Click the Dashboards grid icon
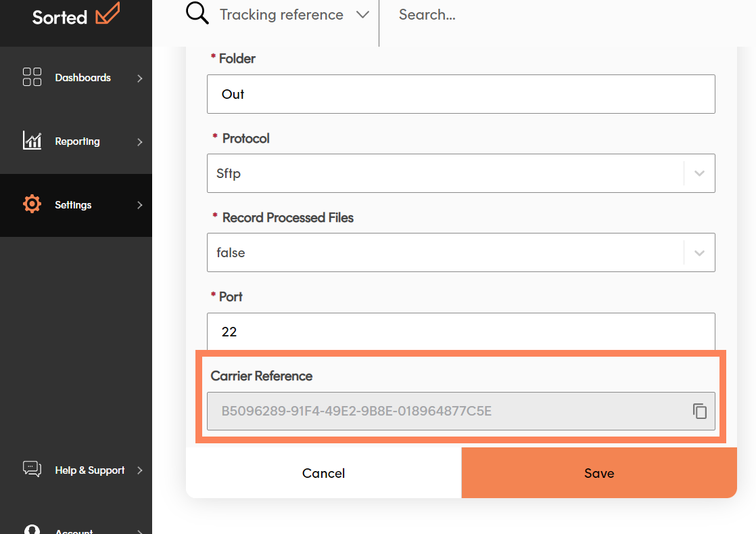This screenshot has width=756, height=534. 32,77
